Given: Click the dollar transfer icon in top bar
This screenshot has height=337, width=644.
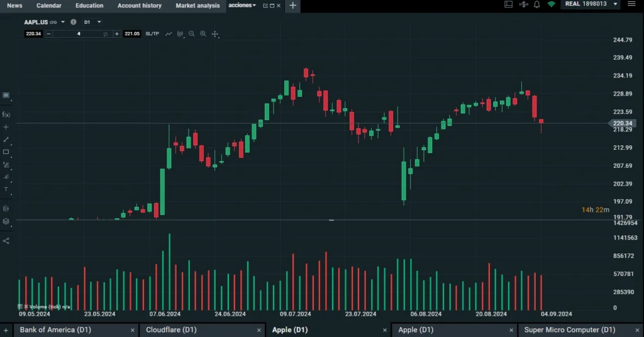Looking at the screenshot, I should [x=523, y=4].
